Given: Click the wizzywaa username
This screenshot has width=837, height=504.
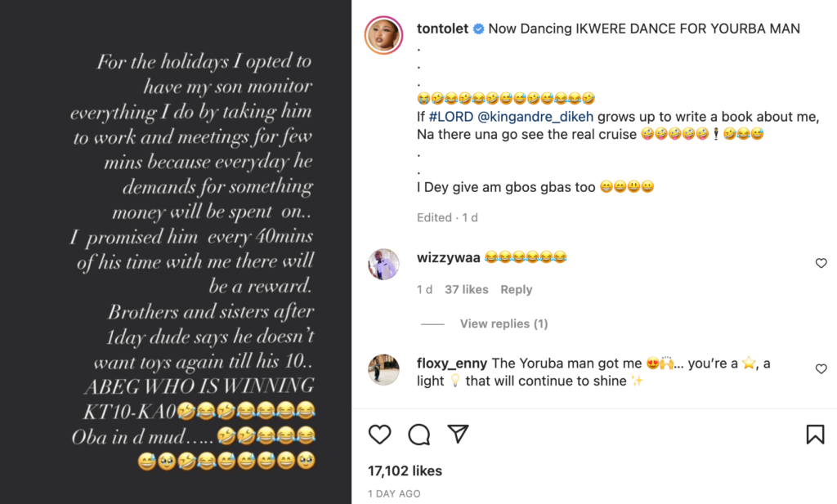Looking at the screenshot, I should pos(448,258).
